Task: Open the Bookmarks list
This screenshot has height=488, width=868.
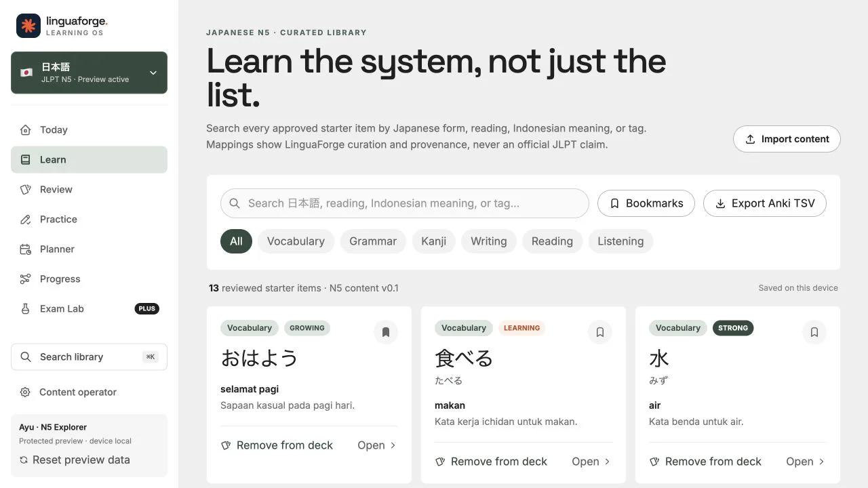Action: coord(646,203)
